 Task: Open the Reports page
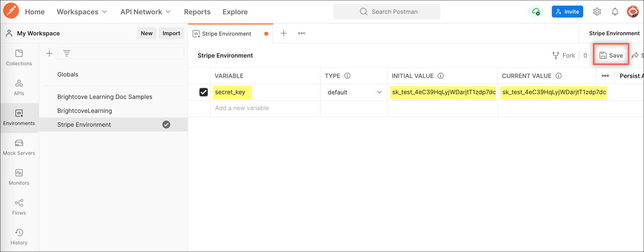coord(197,11)
